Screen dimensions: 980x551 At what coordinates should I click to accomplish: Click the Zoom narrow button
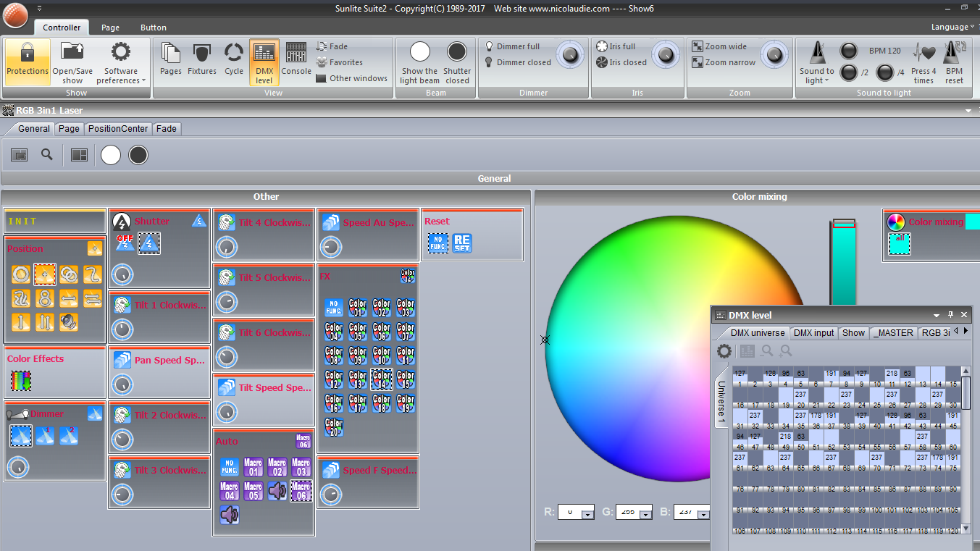tap(729, 62)
